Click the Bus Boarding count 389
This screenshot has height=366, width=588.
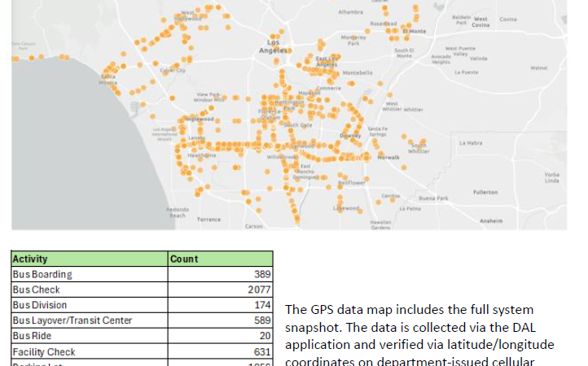261,275
